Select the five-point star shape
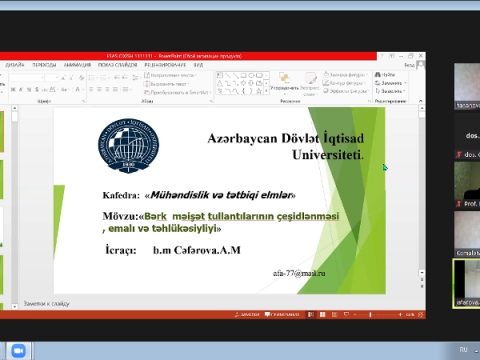This screenshot has width=480, height=360. (259, 91)
